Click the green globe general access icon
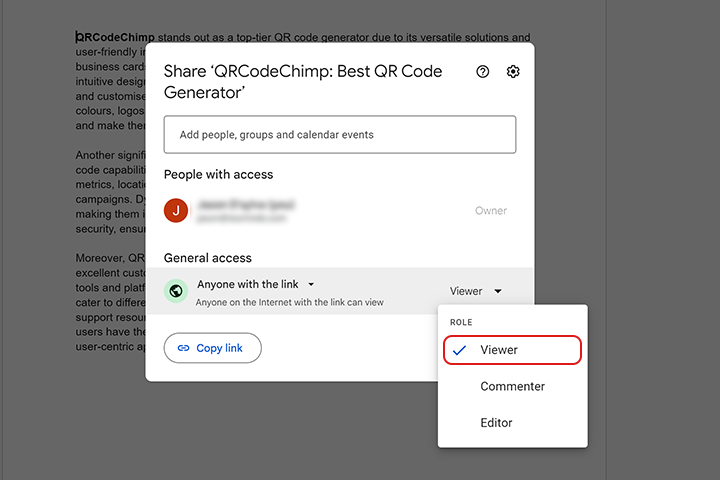The width and height of the screenshot is (720, 480). [176, 291]
